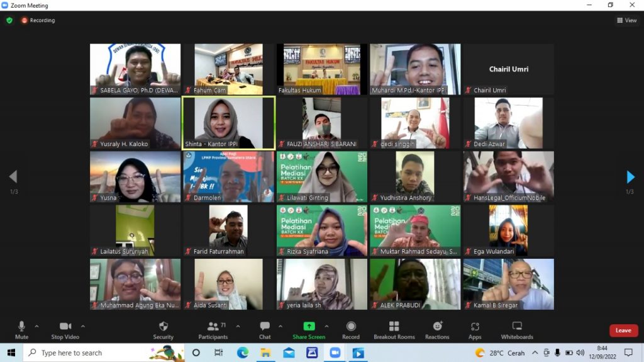
Task: Start recording with the Record button
Action: pyautogui.click(x=351, y=330)
